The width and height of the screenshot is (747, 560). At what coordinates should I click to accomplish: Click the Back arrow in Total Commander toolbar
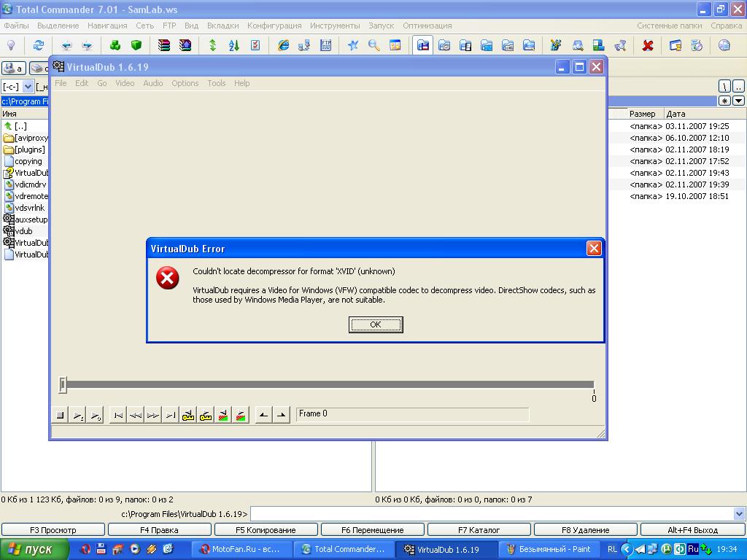tap(66, 46)
